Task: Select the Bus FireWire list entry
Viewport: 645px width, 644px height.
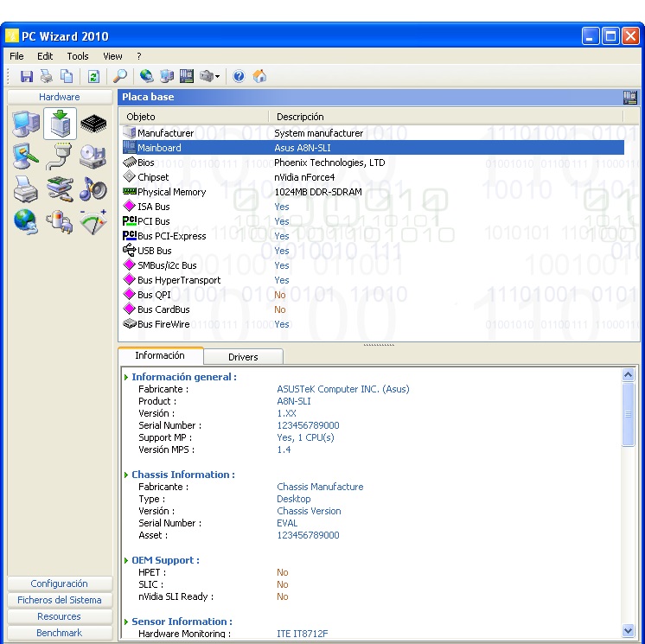Action: (x=163, y=324)
